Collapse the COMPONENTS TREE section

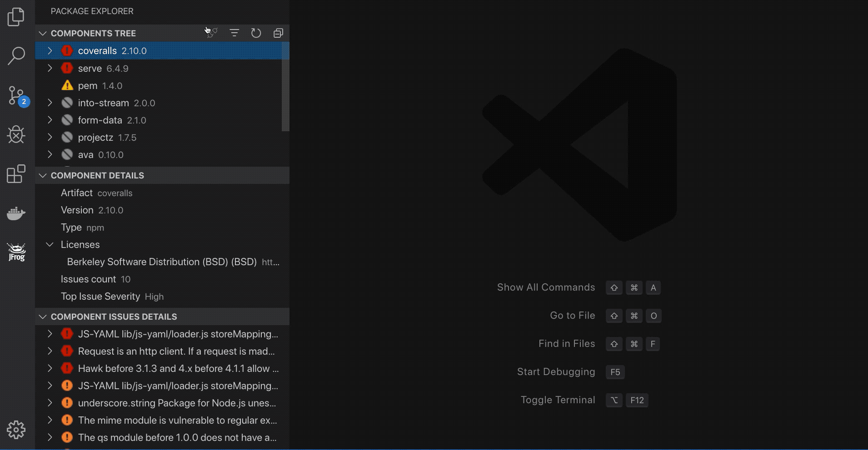coord(42,33)
